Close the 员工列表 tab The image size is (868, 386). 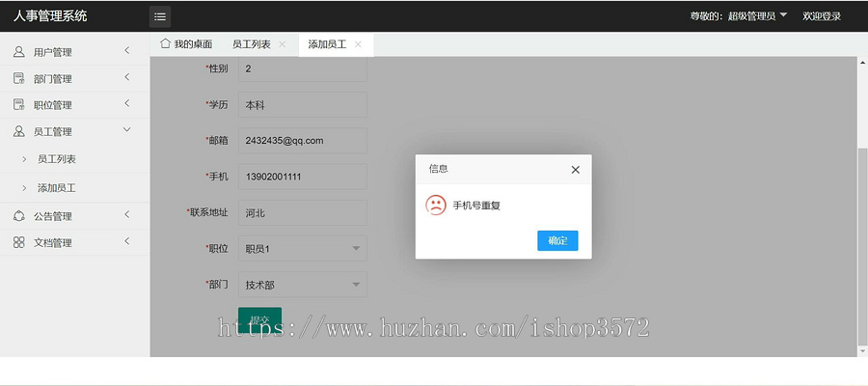coord(282,44)
